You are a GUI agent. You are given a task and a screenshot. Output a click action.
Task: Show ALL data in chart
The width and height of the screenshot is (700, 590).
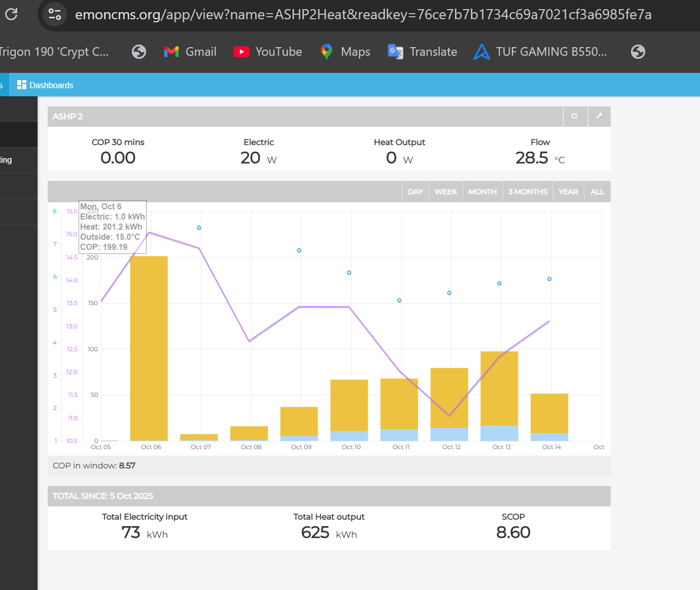[x=597, y=192]
